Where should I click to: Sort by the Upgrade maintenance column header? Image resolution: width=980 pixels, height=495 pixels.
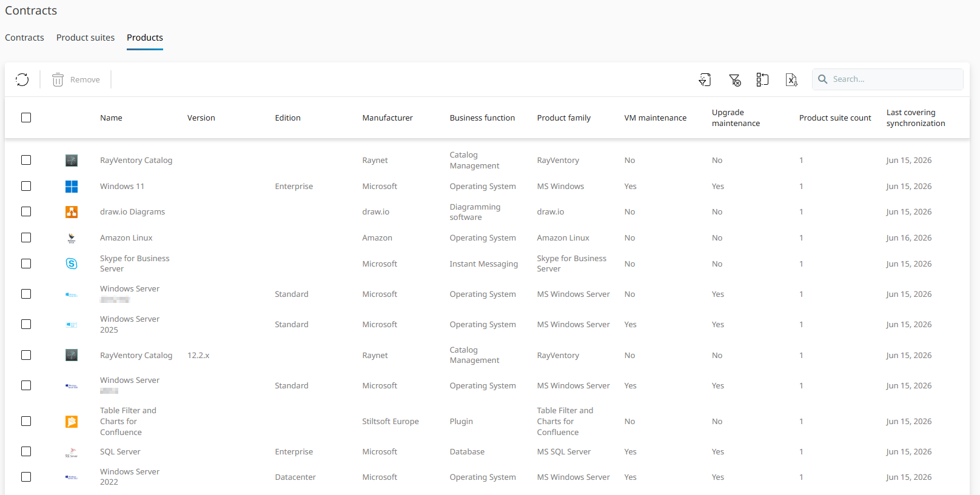[736, 118]
